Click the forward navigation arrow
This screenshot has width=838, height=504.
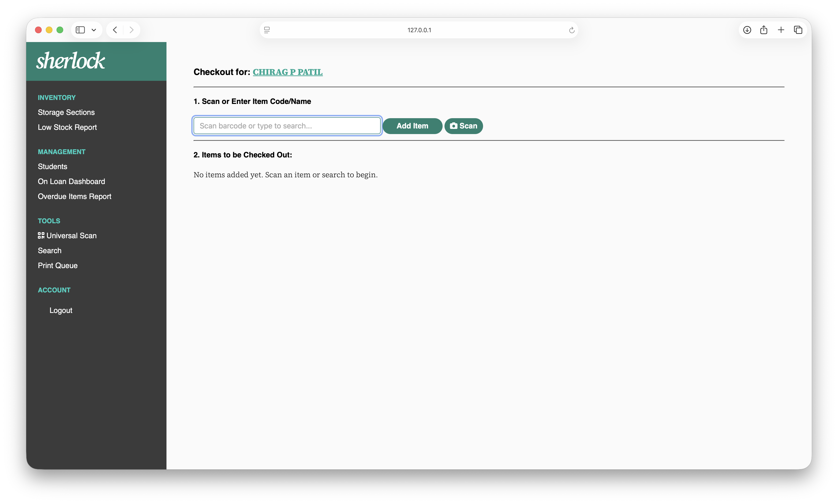coord(132,30)
